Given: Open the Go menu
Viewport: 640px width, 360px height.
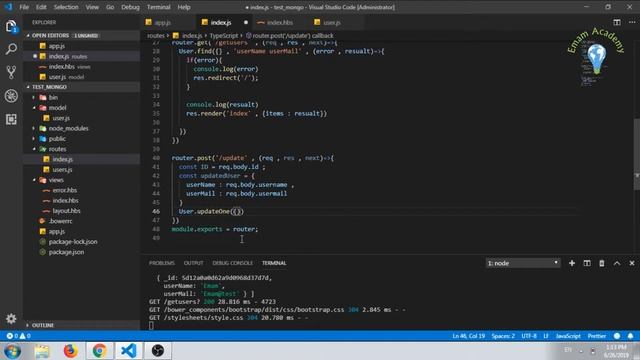Looking at the screenshot, I should pyautogui.click(x=110, y=7).
